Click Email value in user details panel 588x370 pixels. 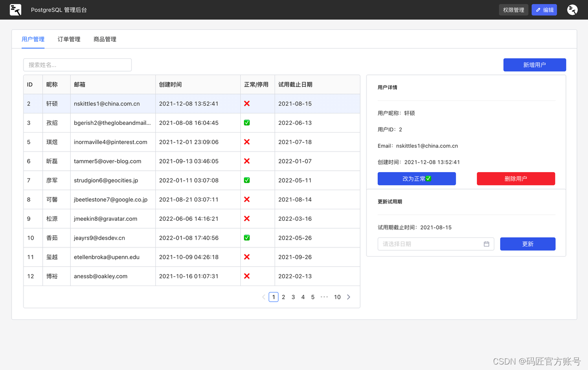427,146
